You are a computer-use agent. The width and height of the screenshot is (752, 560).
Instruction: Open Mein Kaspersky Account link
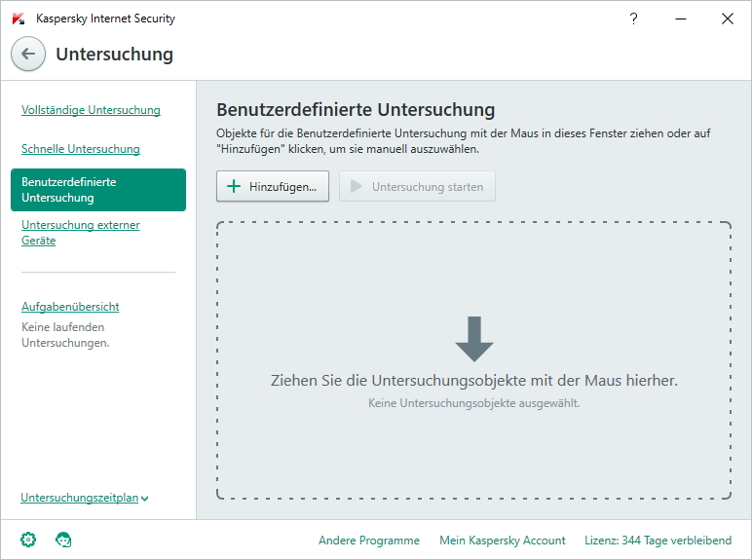pos(502,541)
